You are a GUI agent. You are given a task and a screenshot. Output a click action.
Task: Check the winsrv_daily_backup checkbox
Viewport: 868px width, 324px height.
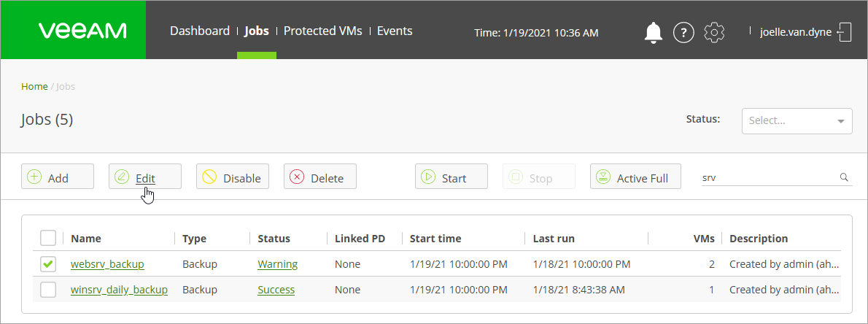point(48,290)
